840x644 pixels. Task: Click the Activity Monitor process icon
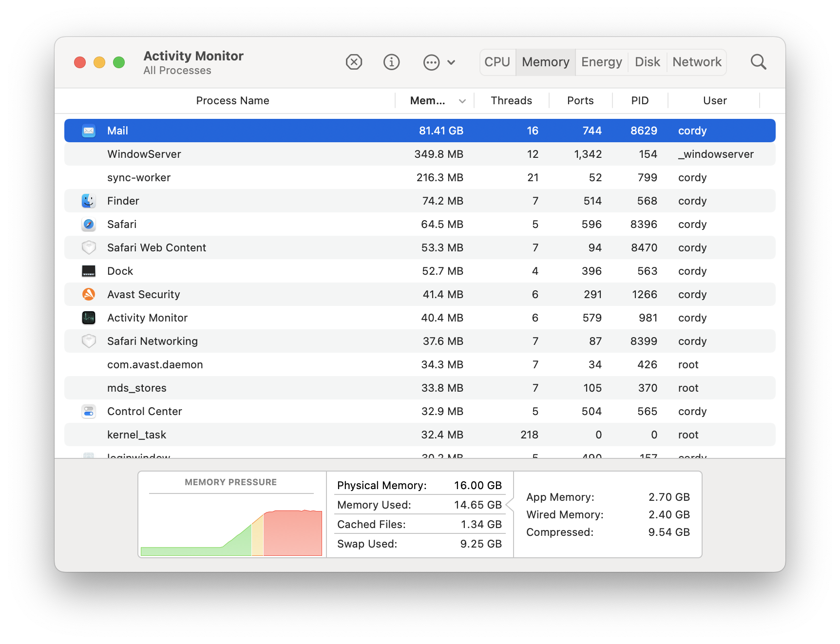89,318
